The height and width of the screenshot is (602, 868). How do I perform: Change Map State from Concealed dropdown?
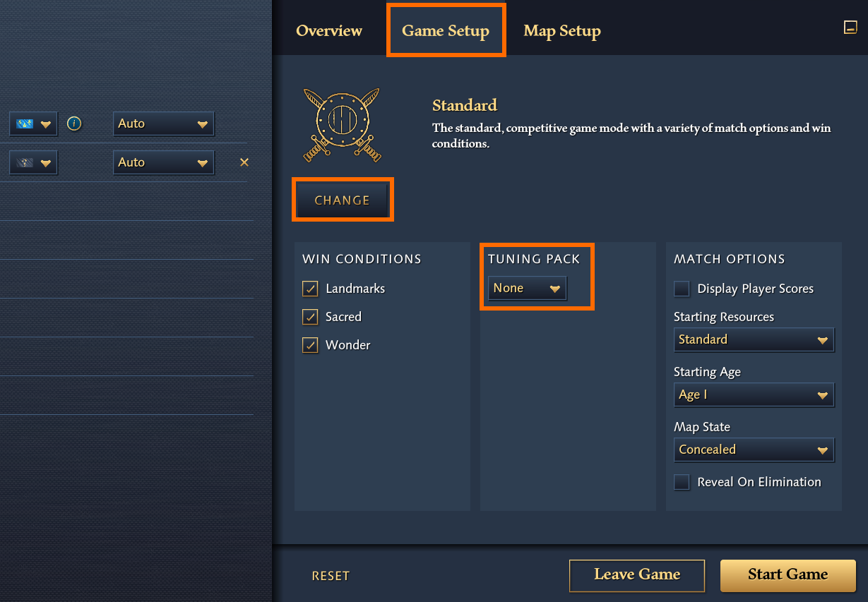[x=754, y=450]
